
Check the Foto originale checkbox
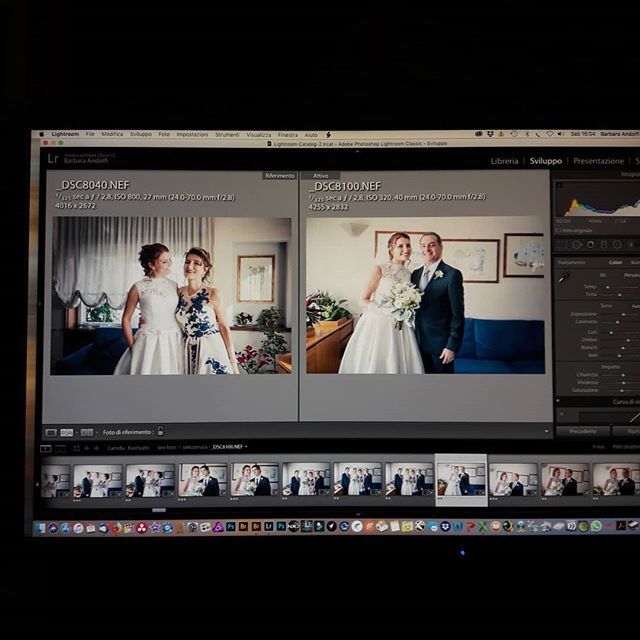[x=558, y=231]
